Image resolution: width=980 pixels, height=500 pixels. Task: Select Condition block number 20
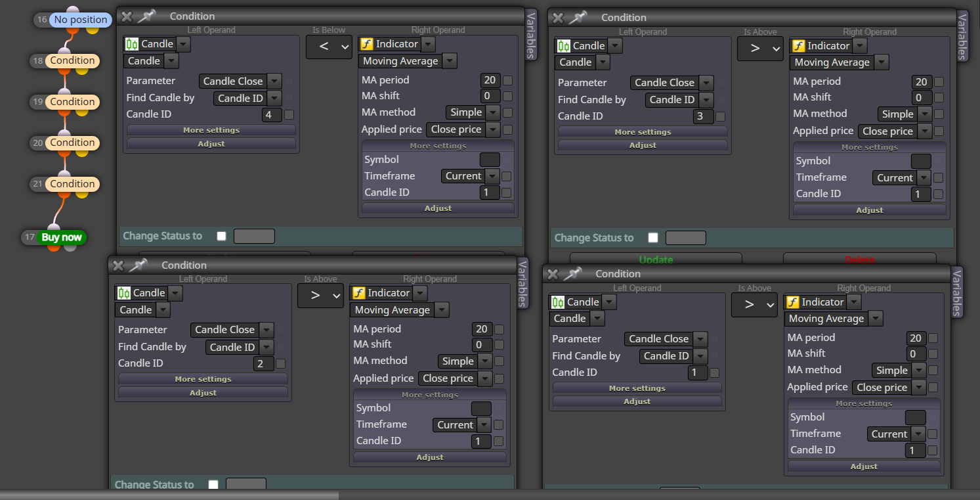pos(72,143)
